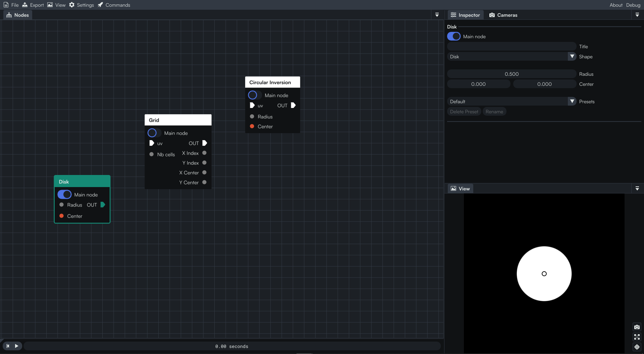The image size is (644, 354).
Task: Open the Shape dropdown showing Disk
Action: [x=512, y=56]
